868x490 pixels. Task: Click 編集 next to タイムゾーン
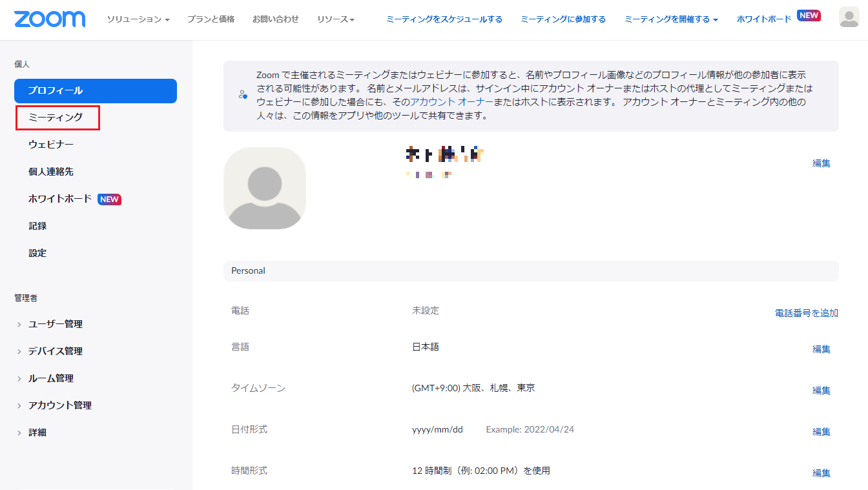(x=821, y=390)
